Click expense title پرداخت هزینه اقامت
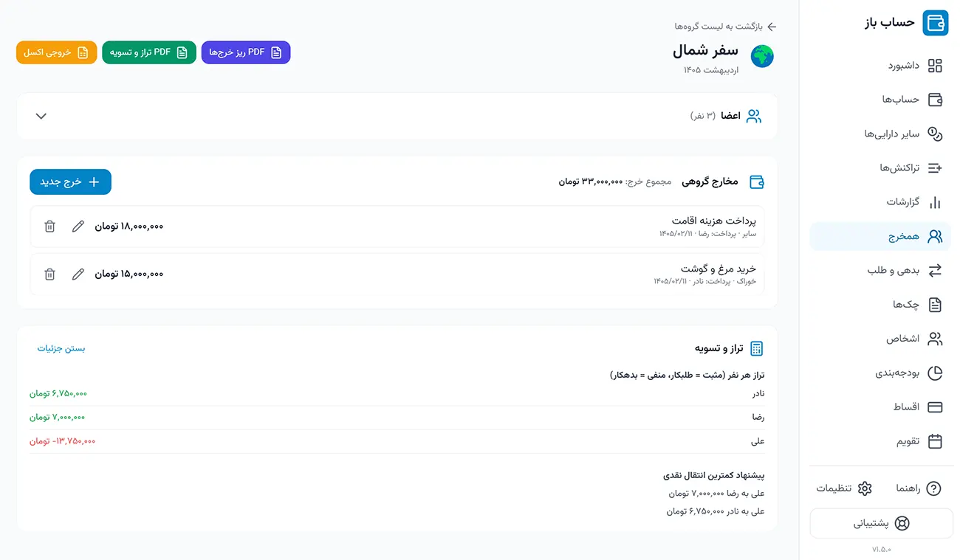 [714, 221]
